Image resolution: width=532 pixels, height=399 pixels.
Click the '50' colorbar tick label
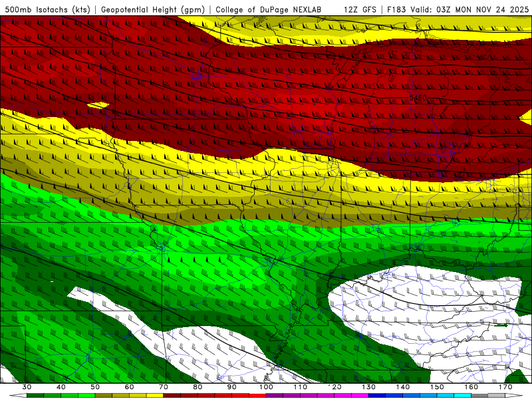(95, 387)
